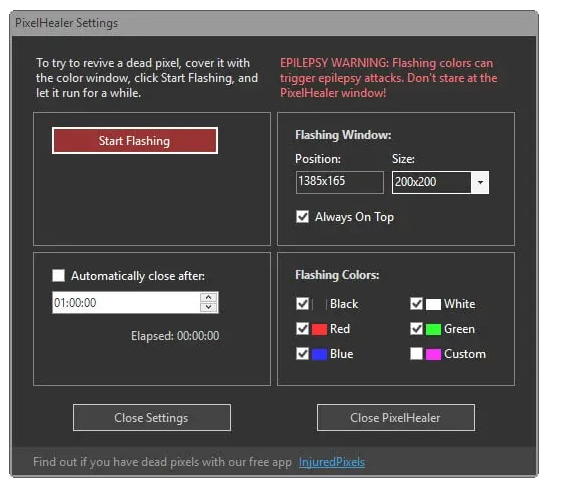Enable the Custom color checkbox

coord(416,354)
